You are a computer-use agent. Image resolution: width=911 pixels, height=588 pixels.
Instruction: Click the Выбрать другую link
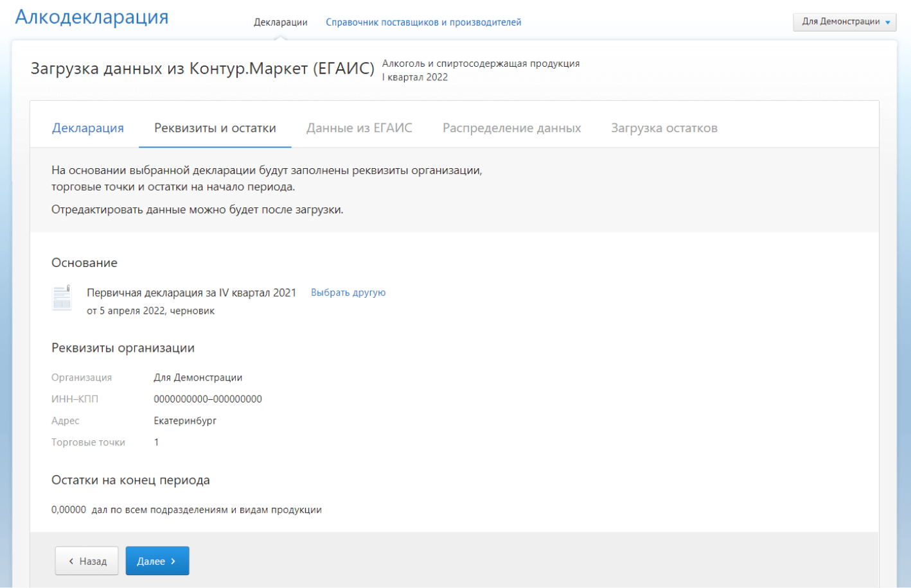(348, 293)
